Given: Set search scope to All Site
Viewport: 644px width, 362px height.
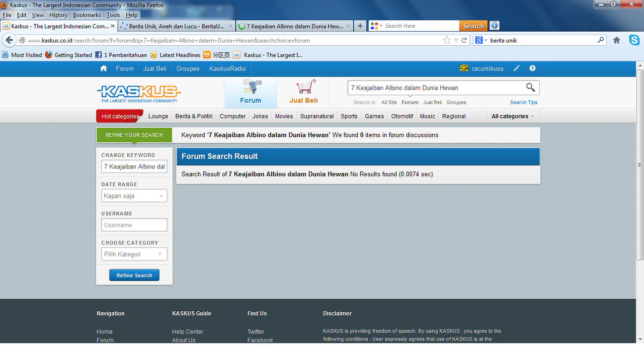Looking at the screenshot, I should coord(389,103).
